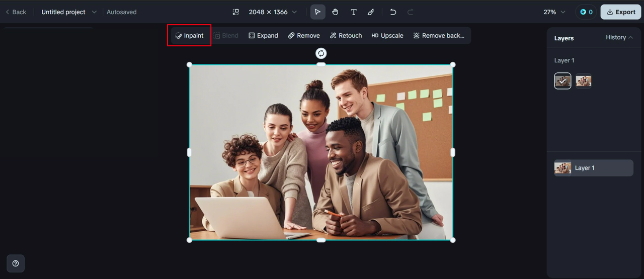
Task: Click the group photo on the canvas
Action: click(321, 152)
